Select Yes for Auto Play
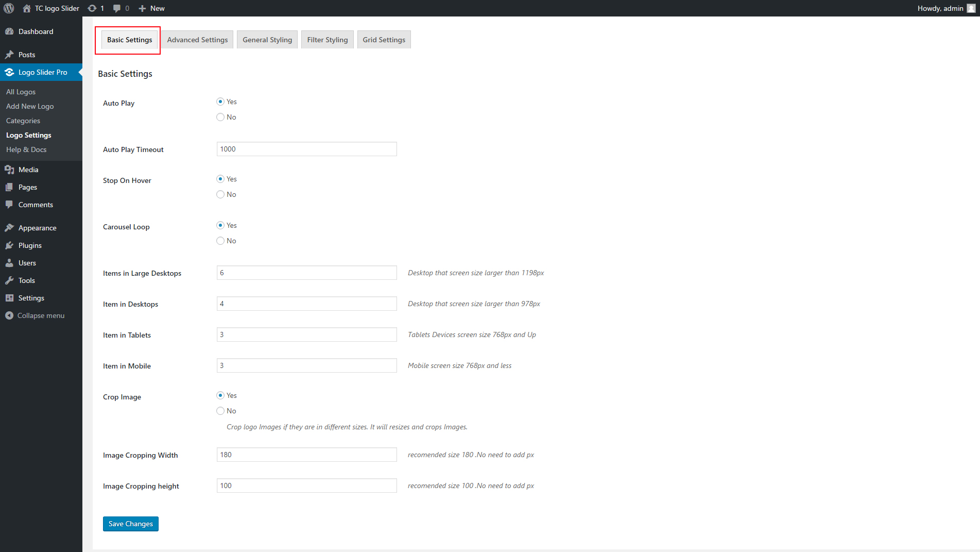 point(220,102)
